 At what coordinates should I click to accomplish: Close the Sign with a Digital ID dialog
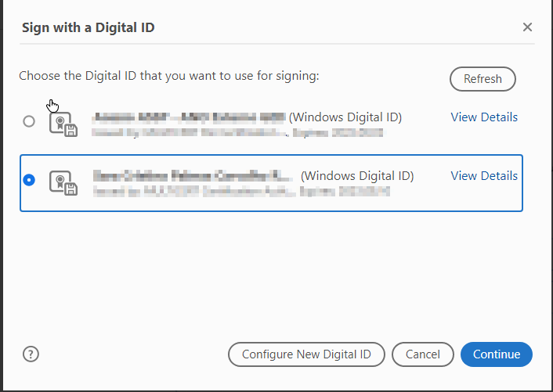coord(527,27)
